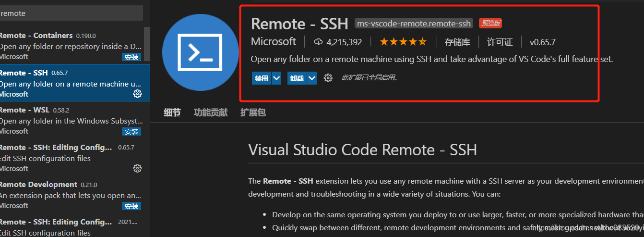Click the 此扩展已全局启用 status text
The width and height of the screenshot is (644, 237).
pyautogui.click(x=369, y=78)
